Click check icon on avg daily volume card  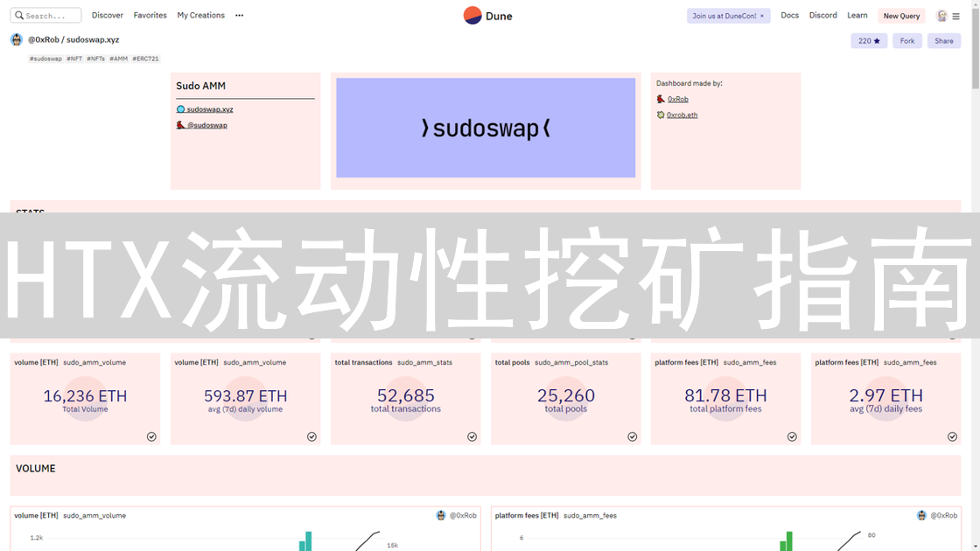pos(311,436)
